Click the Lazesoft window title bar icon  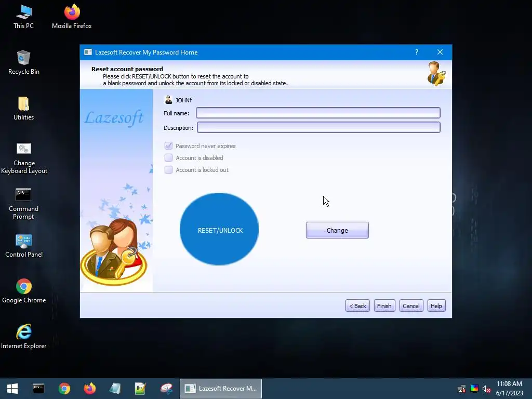pos(88,52)
